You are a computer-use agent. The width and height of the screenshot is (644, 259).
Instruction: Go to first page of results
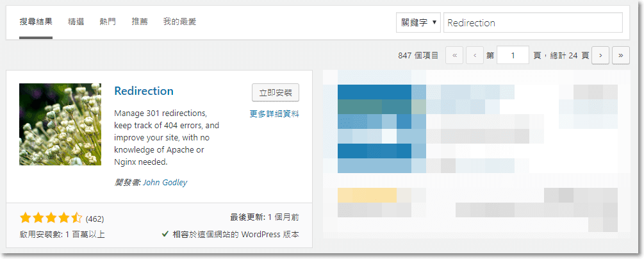pos(454,55)
